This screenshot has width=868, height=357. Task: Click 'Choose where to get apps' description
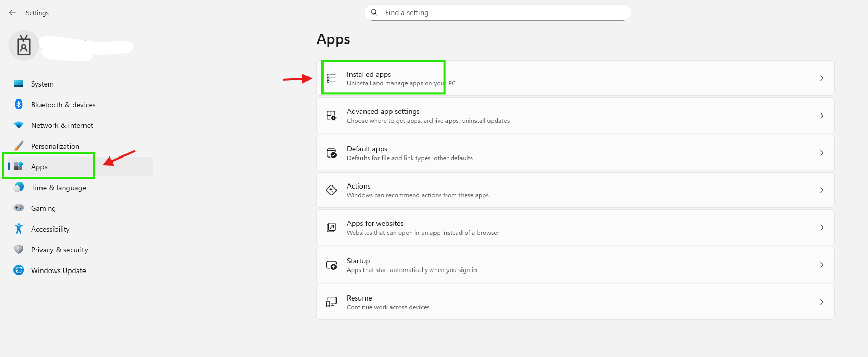coord(428,121)
